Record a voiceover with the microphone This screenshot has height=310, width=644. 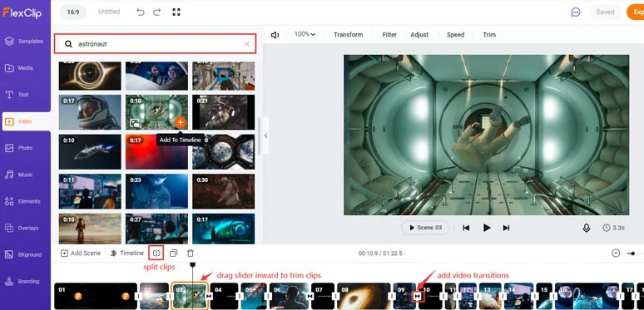pyautogui.click(x=587, y=228)
